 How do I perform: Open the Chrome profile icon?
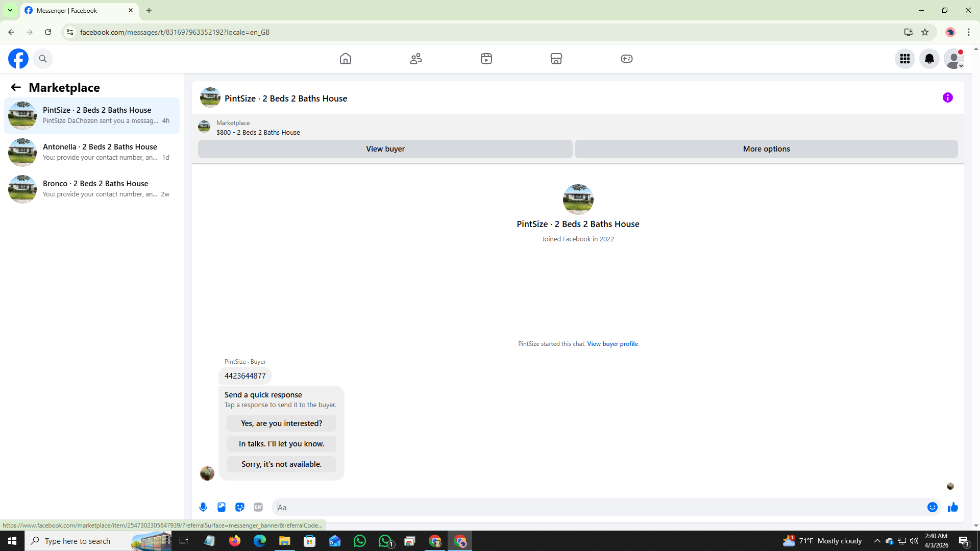(x=950, y=32)
